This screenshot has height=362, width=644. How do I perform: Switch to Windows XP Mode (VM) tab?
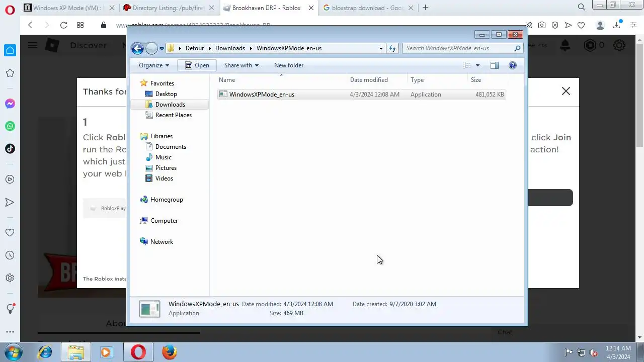click(68, 8)
